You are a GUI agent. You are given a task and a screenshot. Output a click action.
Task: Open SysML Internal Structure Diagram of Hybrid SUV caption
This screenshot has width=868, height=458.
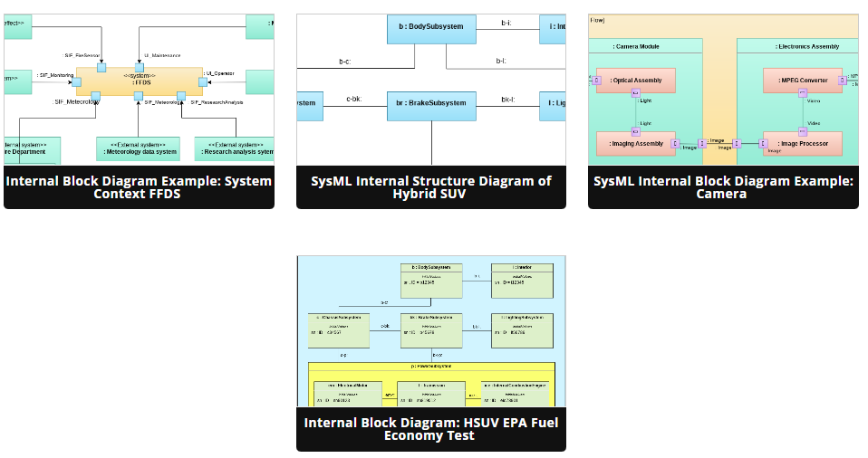point(431,187)
